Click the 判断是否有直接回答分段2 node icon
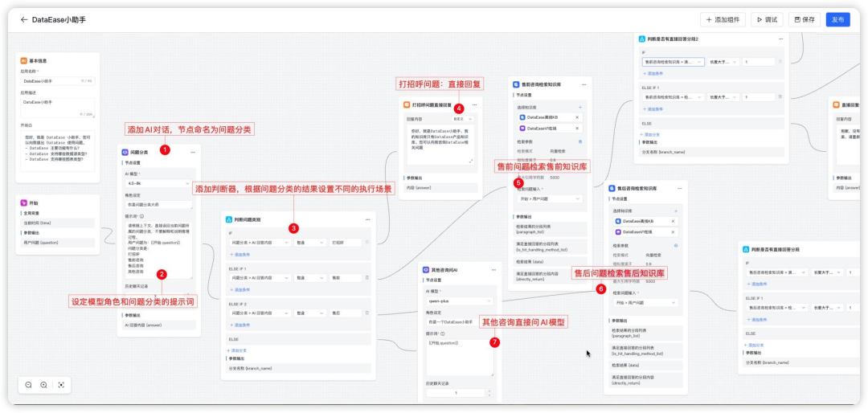 (x=642, y=39)
